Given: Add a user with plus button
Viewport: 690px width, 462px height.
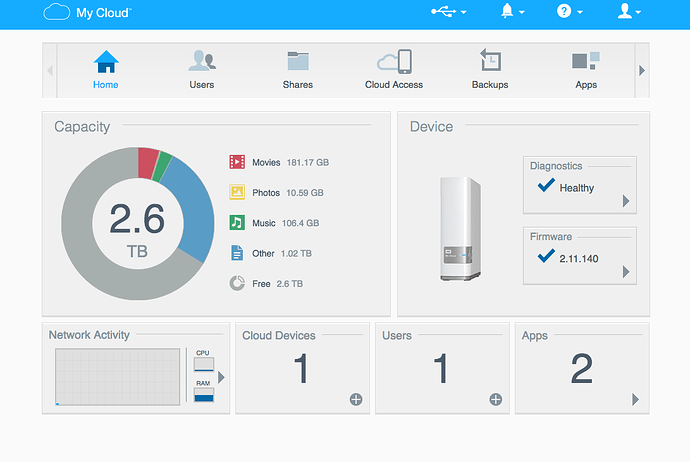Looking at the screenshot, I should [x=495, y=400].
